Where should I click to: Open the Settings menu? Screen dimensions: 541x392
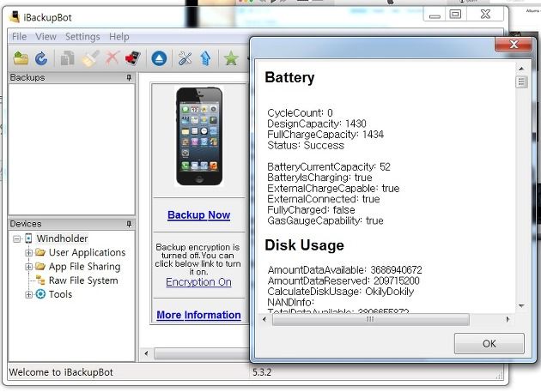pos(82,37)
